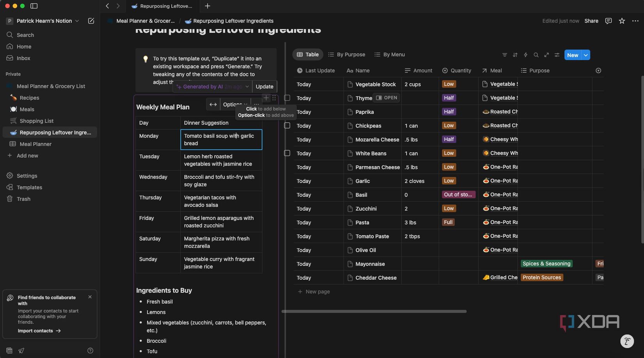Dismiss the Find friends card
This screenshot has height=358, width=644.
[90, 297]
